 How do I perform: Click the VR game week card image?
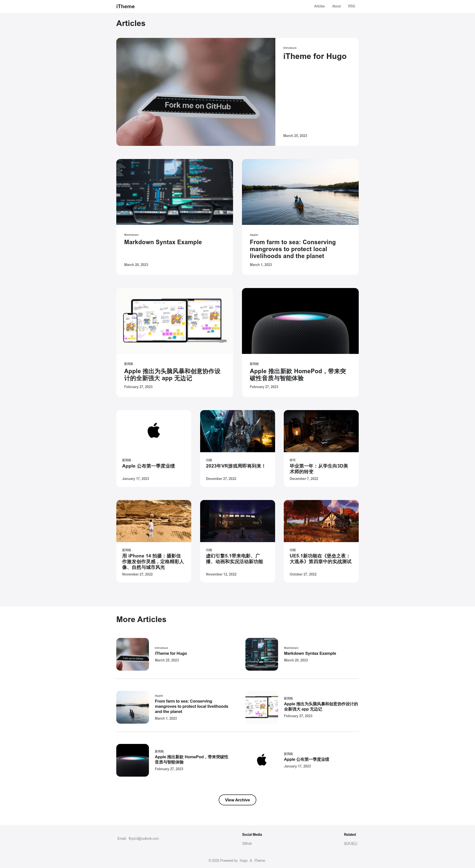[x=237, y=431]
